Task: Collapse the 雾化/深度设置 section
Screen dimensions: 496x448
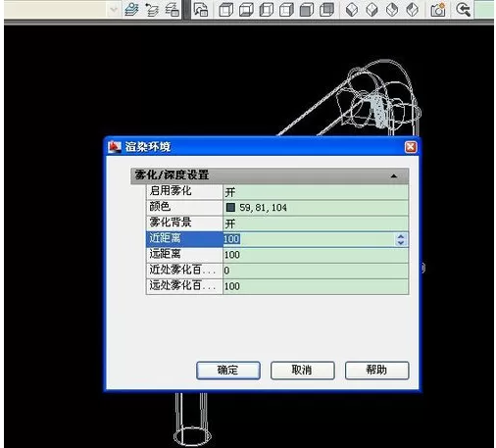Action: point(394,176)
